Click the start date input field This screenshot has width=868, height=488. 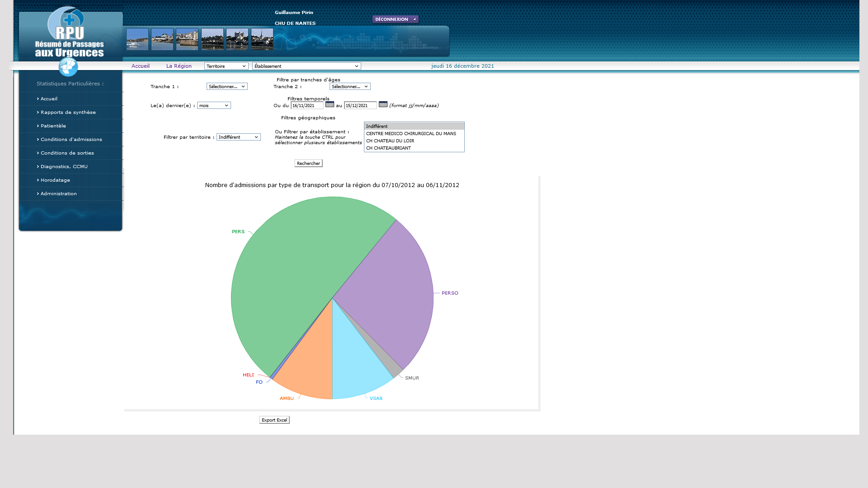pyautogui.click(x=307, y=105)
